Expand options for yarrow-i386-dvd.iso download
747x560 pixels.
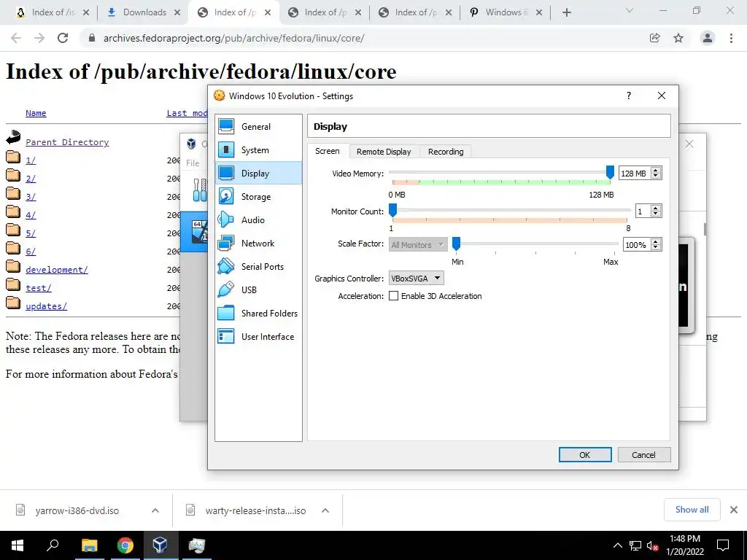155,510
